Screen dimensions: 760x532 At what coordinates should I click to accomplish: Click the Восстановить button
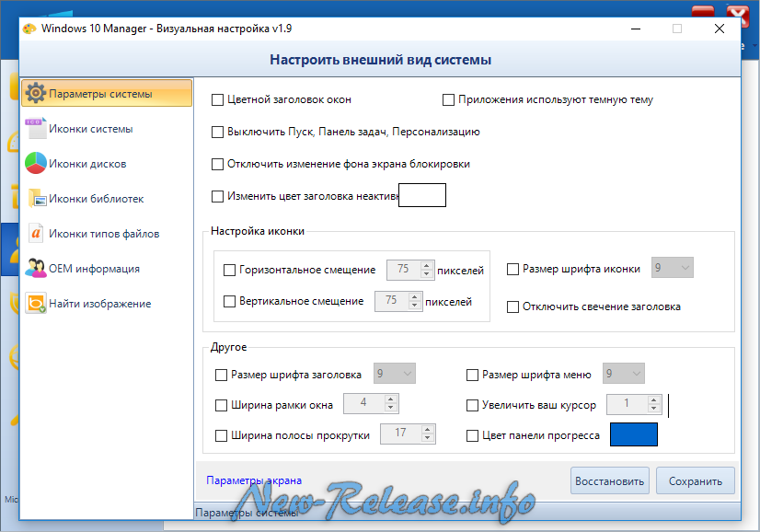pos(609,480)
